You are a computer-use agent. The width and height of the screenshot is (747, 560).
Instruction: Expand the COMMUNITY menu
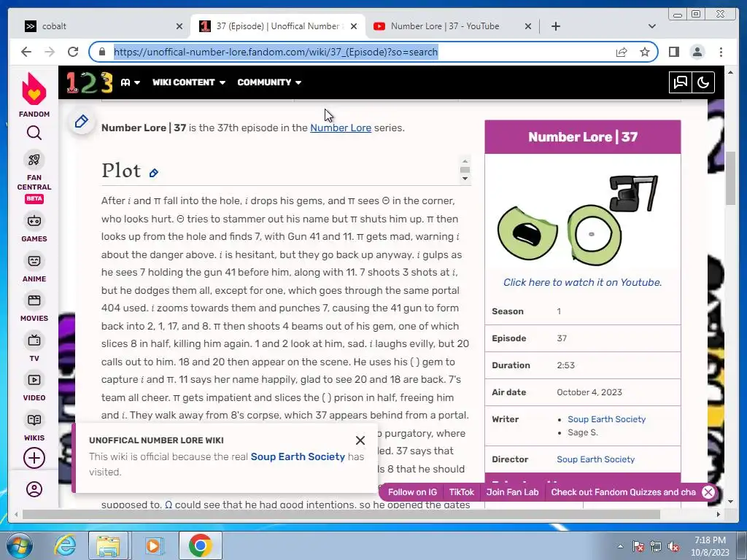point(269,82)
